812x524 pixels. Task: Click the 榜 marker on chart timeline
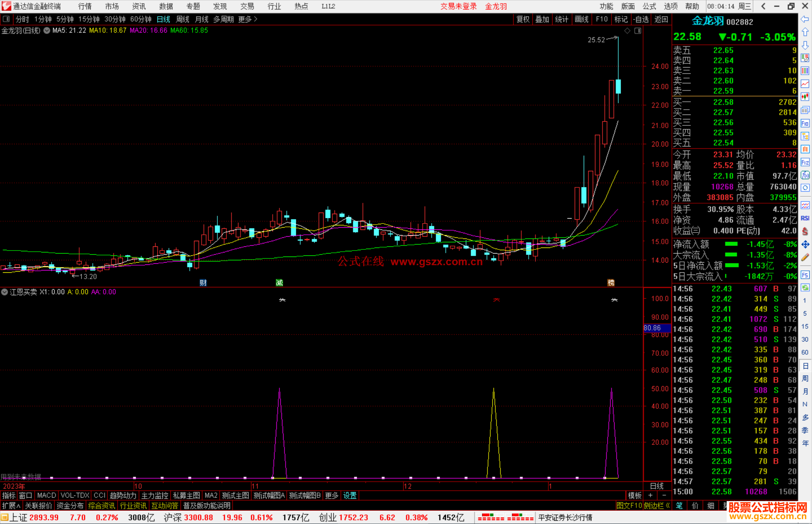point(611,283)
